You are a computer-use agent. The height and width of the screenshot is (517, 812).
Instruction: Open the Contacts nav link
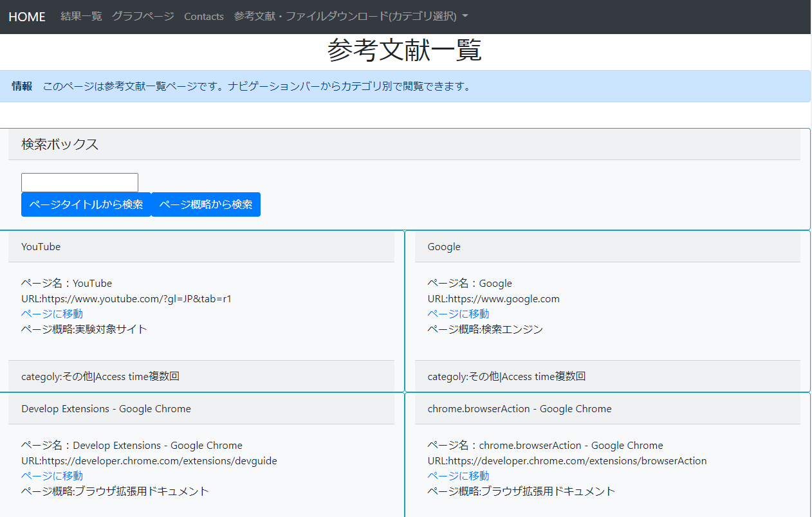tap(204, 17)
